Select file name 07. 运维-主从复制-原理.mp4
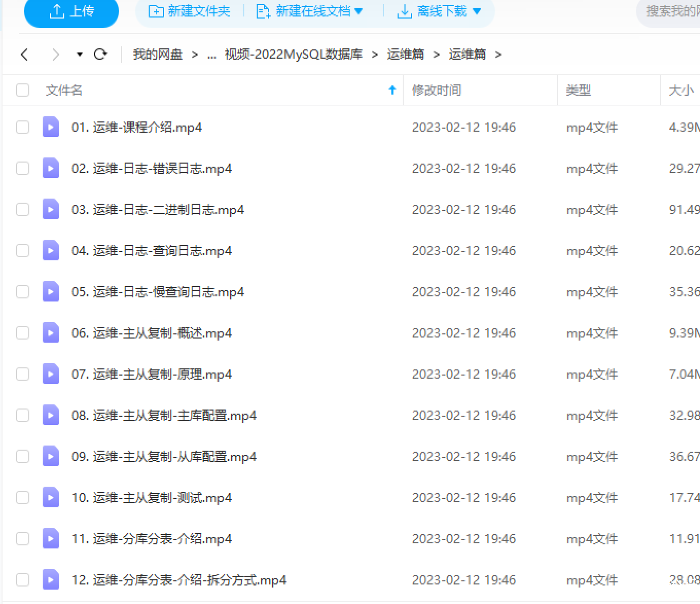 pos(152,374)
